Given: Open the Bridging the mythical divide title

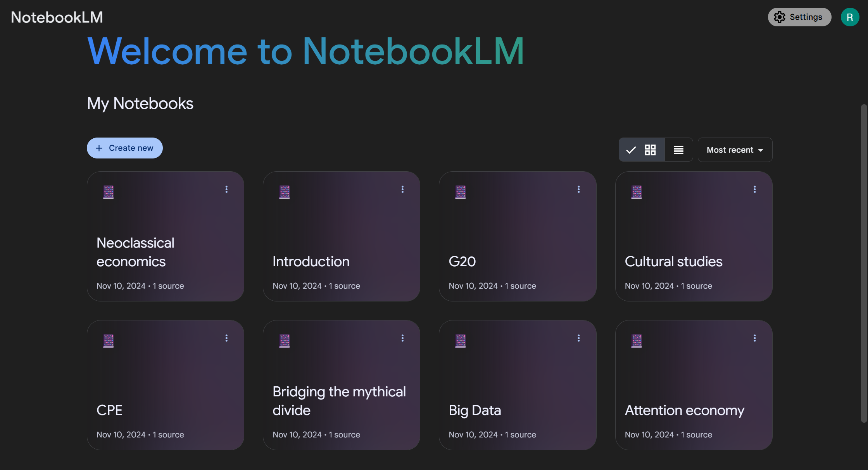Looking at the screenshot, I should pos(339,401).
